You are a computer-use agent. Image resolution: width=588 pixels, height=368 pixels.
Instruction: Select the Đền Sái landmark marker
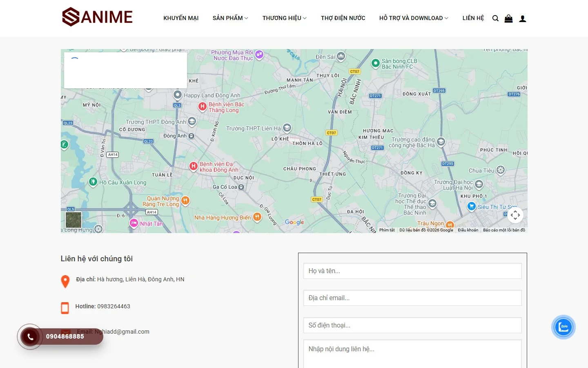(341, 56)
